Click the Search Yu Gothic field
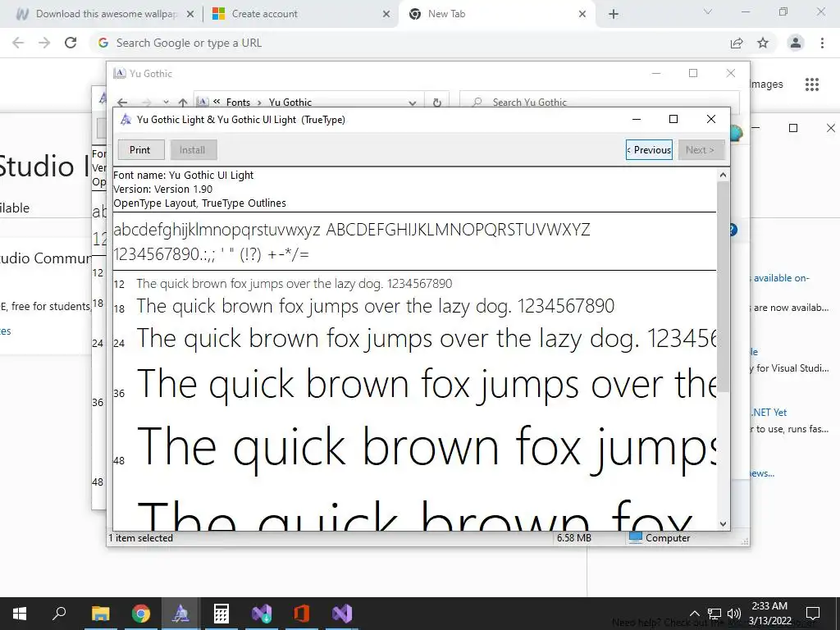This screenshot has height=630, width=840. [600, 102]
